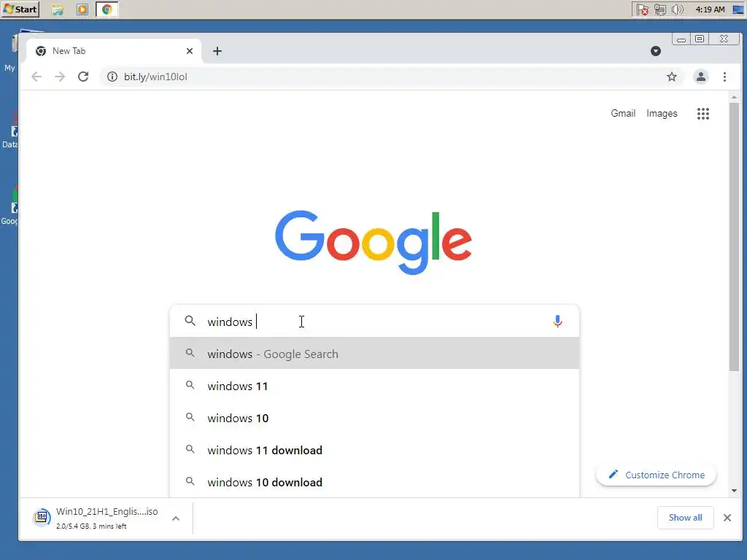Viewport: 747px width, 560px height.
Task: View site information icon in address bar
Action: coord(112,77)
